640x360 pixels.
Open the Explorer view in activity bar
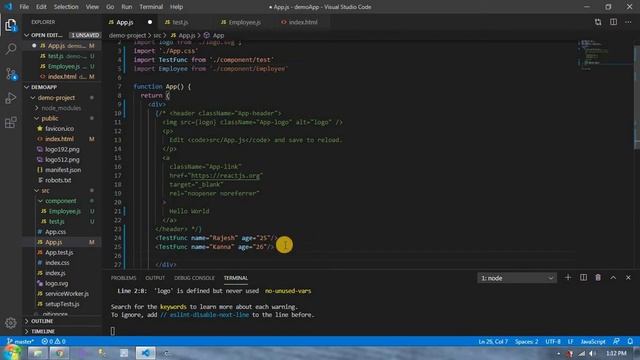point(11,25)
